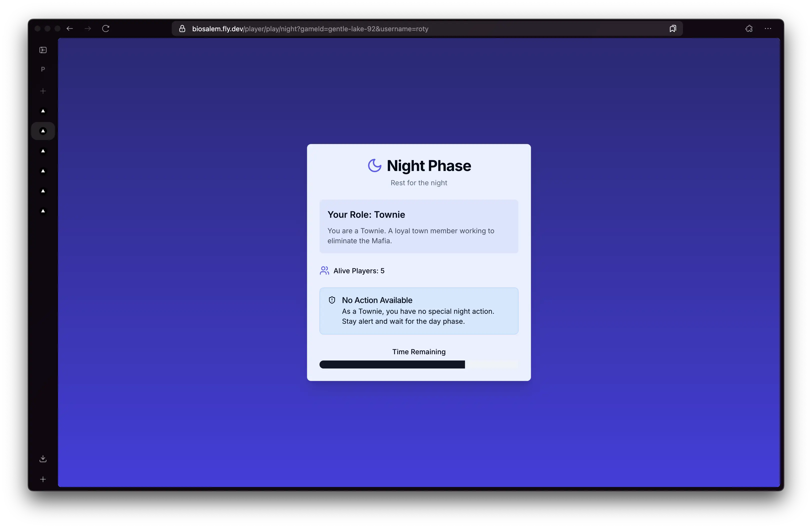Viewport: 812px width, 528px height.
Task: Click the moon icon beside Night Phase
Action: (x=374, y=165)
